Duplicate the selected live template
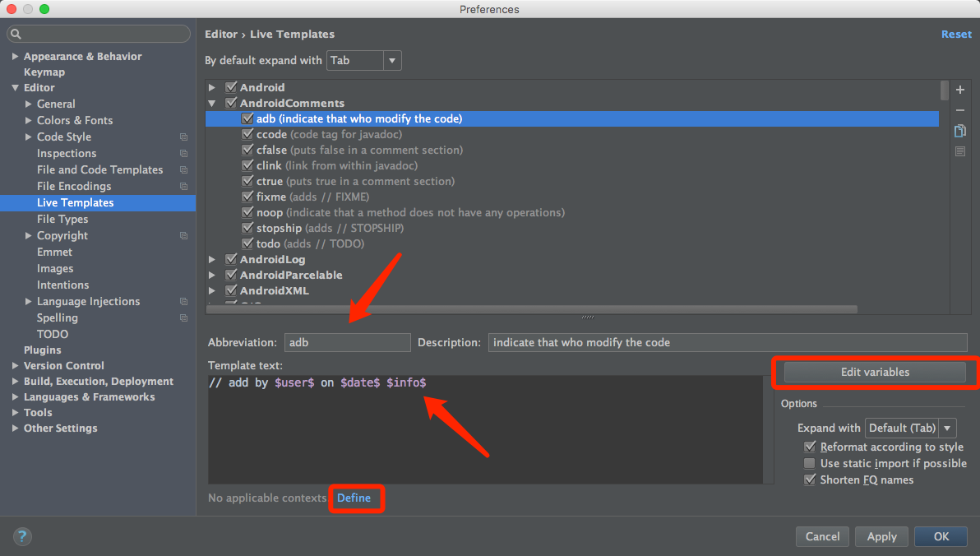This screenshot has width=980, height=556. tap(960, 131)
